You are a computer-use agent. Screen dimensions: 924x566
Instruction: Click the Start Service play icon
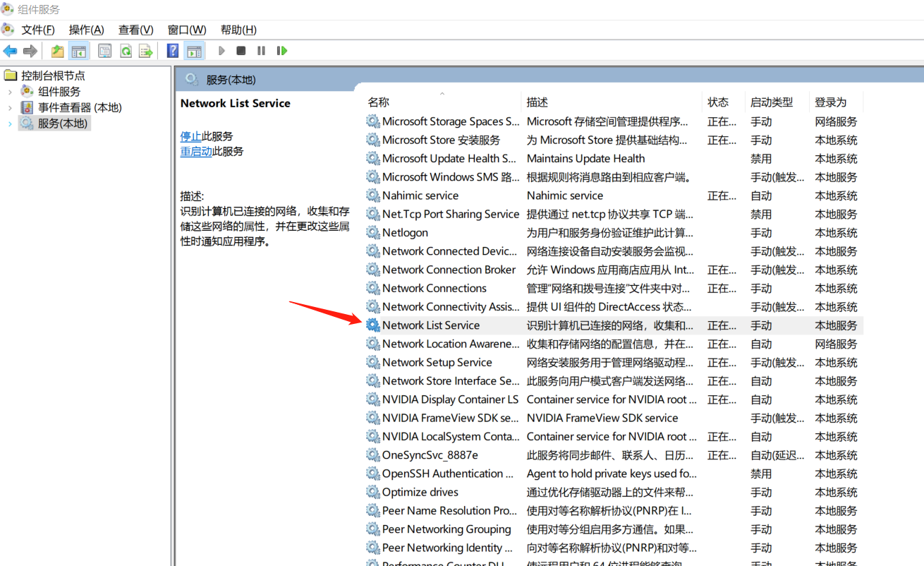click(x=221, y=51)
